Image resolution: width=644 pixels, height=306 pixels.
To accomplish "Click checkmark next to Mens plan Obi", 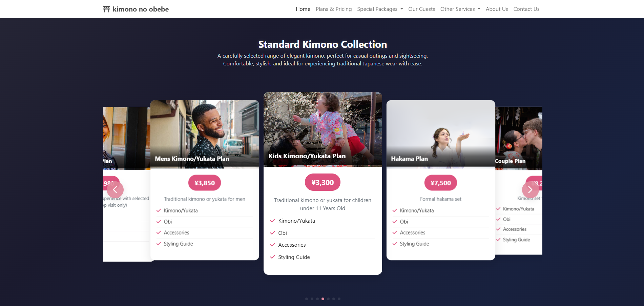I will [x=159, y=222].
